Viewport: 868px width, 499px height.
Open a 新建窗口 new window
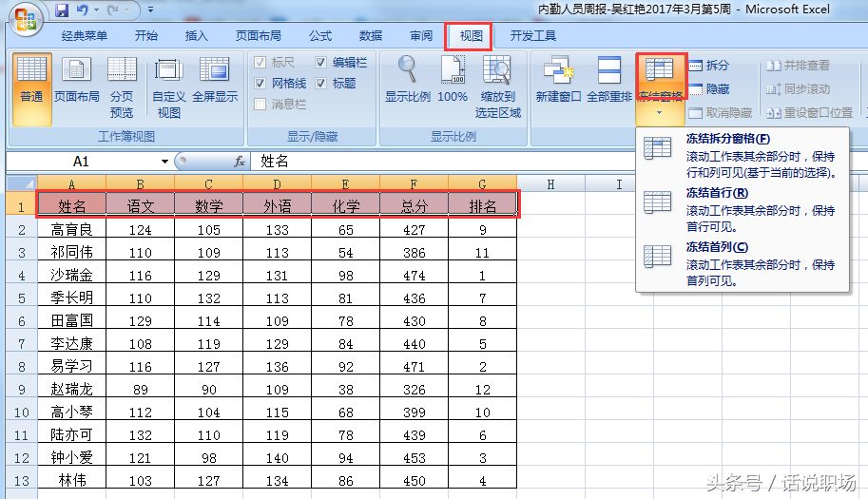point(558,80)
